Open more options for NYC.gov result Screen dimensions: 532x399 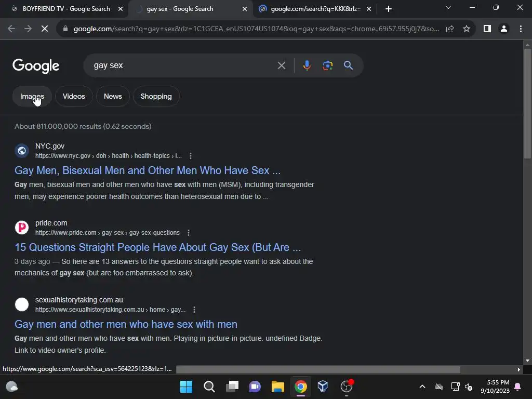191,156
